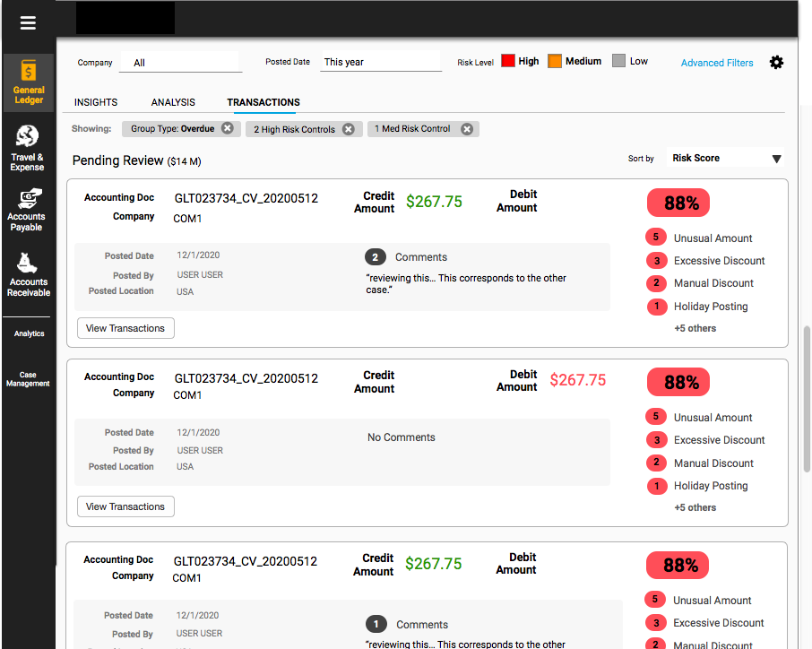Click Holiday Posting count 1 badge in second card
Image resolution: width=812 pixels, height=649 pixels.
point(657,486)
